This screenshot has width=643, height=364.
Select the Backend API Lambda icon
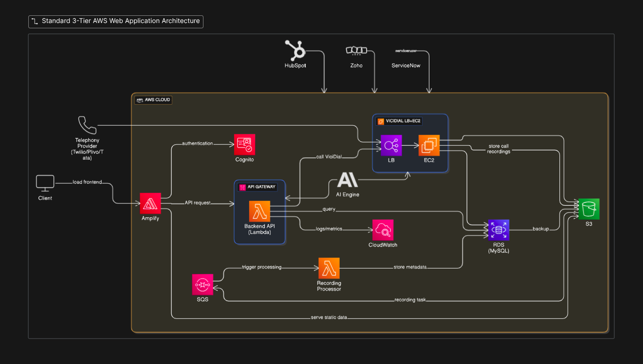(260, 211)
